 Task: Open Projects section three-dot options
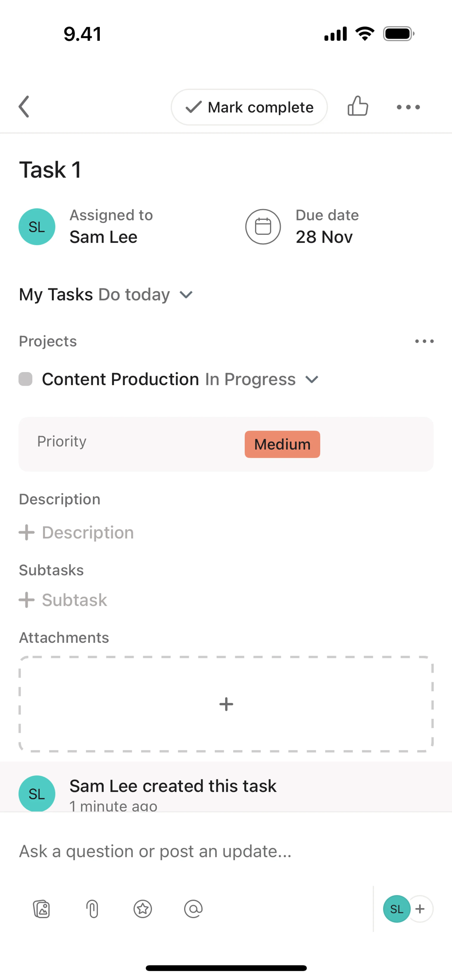[x=424, y=341]
